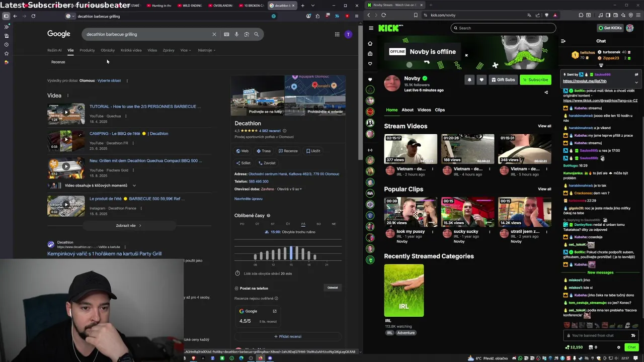Screen dimensions: 644x362
Task: Click the Gift Subs button
Action: tap(503, 79)
